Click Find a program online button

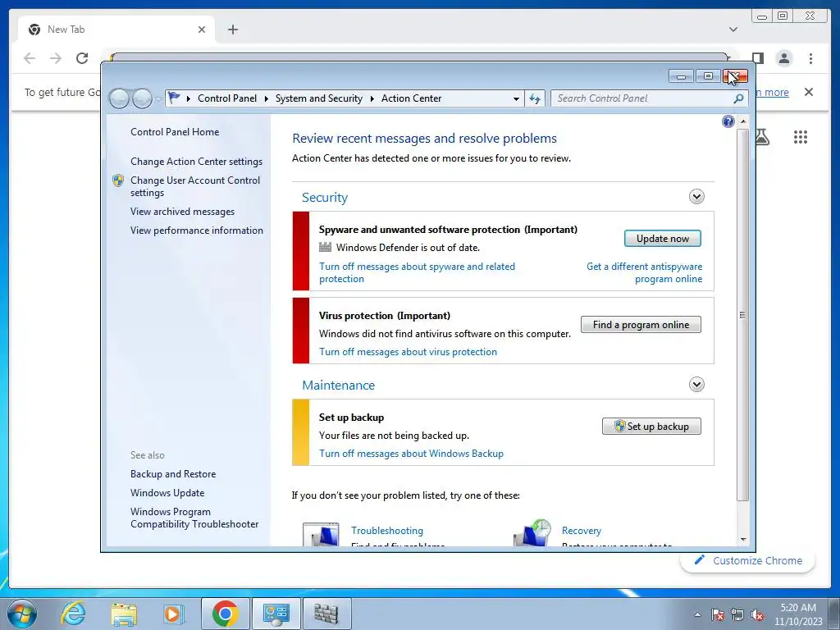(x=641, y=325)
